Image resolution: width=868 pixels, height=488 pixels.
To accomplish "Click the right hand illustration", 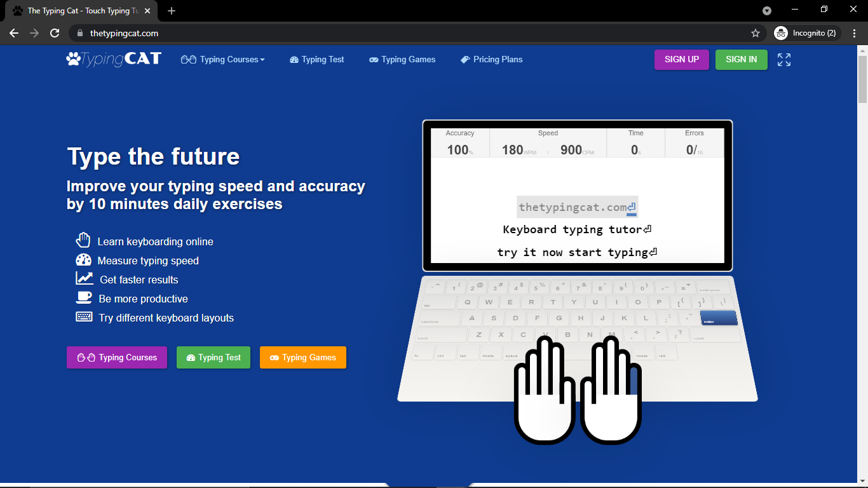I will coord(610,390).
